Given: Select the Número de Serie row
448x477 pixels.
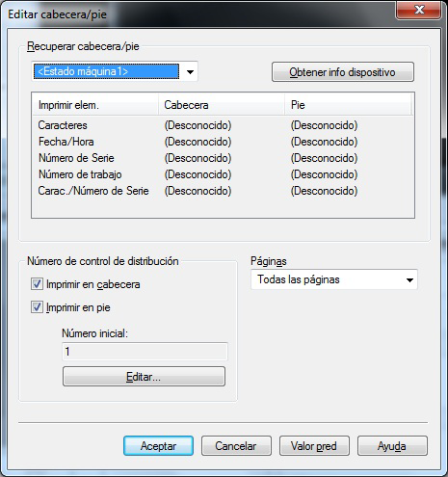Looking at the screenshot, I should pos(223,158).
